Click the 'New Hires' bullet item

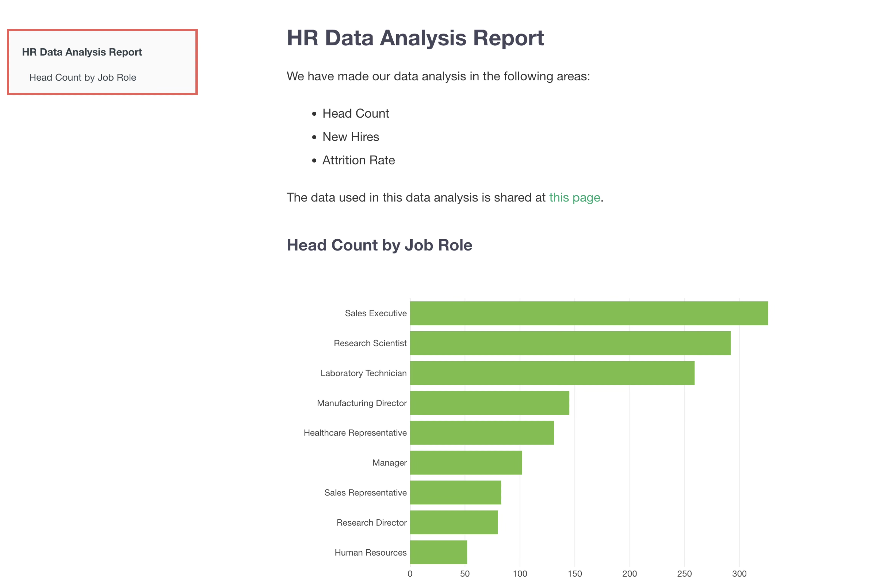pyautogui.click(x=350, y=137)
